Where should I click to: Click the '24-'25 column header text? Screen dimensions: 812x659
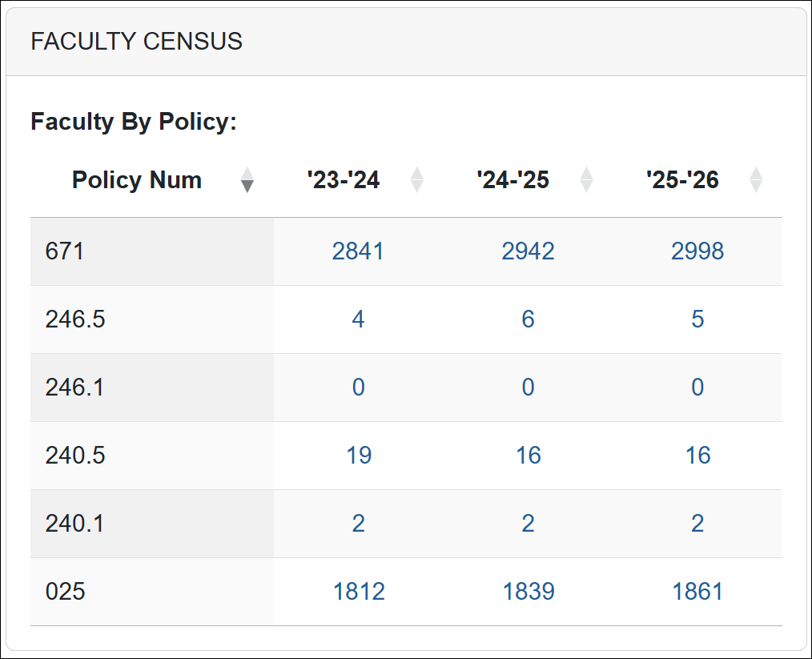click(513, 180)
